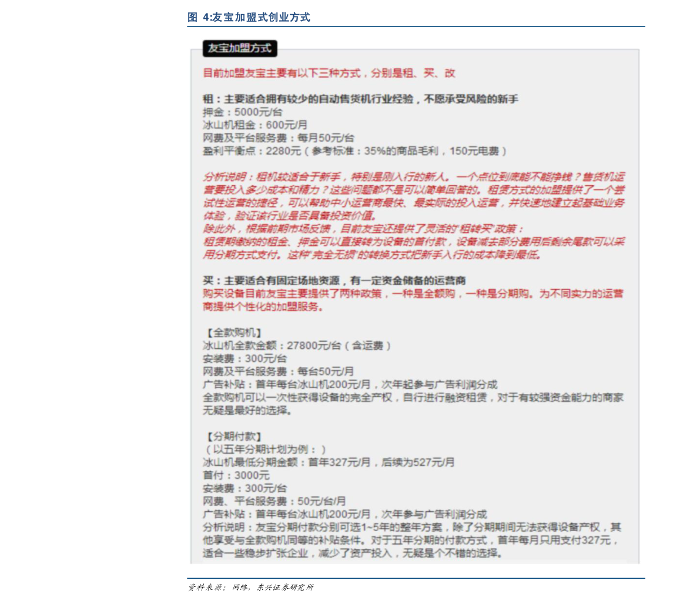Click the 押金:5000元/台 line
This screenshot has width=700, height=604.
click(x=242, y=112)
